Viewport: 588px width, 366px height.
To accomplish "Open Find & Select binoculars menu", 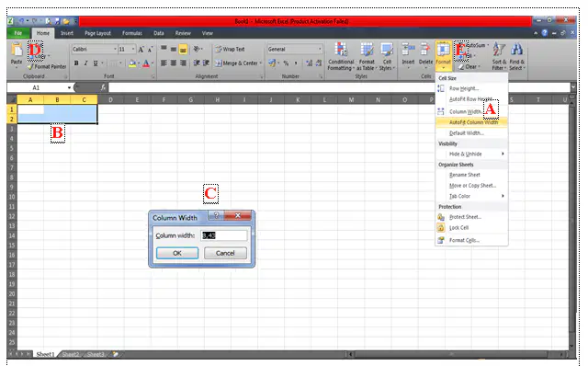I will pos(516,56).
